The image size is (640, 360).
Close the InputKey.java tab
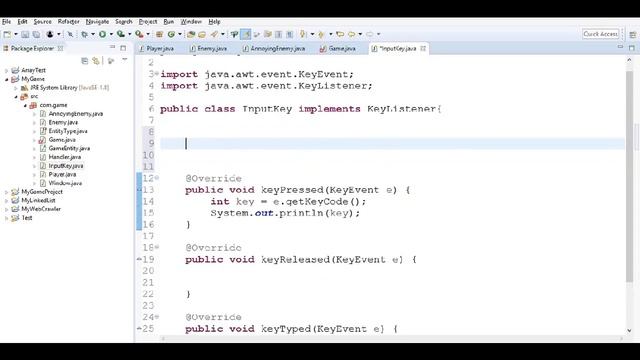coord(423,48)
